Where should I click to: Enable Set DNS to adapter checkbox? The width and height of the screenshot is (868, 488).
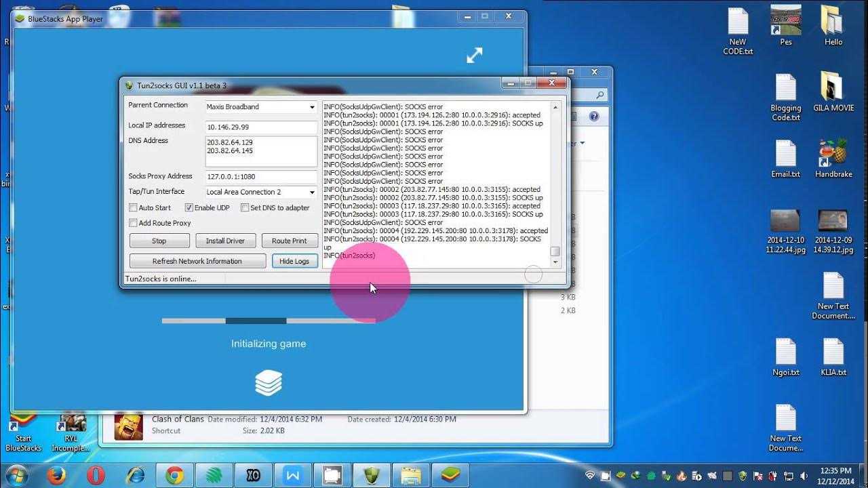[245, 207]
